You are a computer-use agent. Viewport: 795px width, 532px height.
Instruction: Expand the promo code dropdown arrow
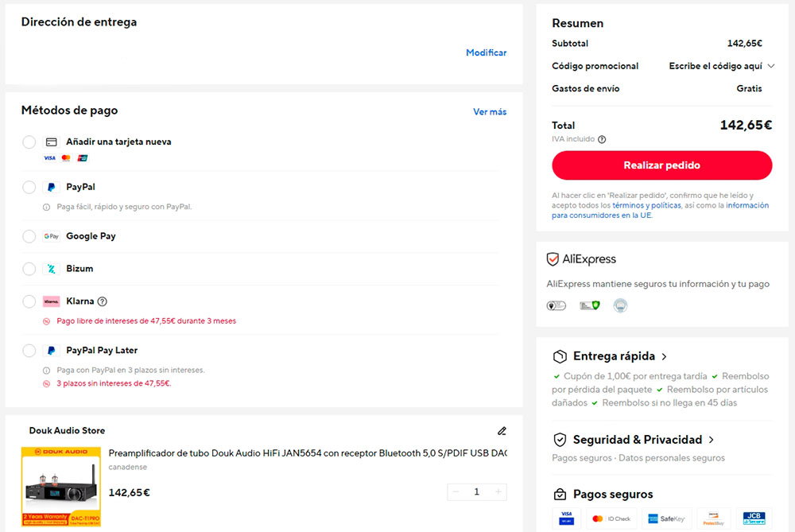point(771,66)
